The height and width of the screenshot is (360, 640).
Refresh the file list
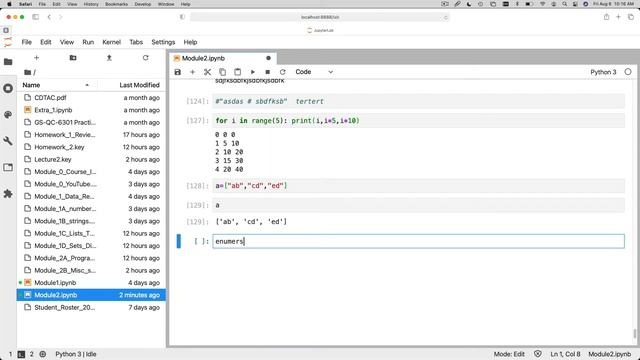click(x=145, y=58)
